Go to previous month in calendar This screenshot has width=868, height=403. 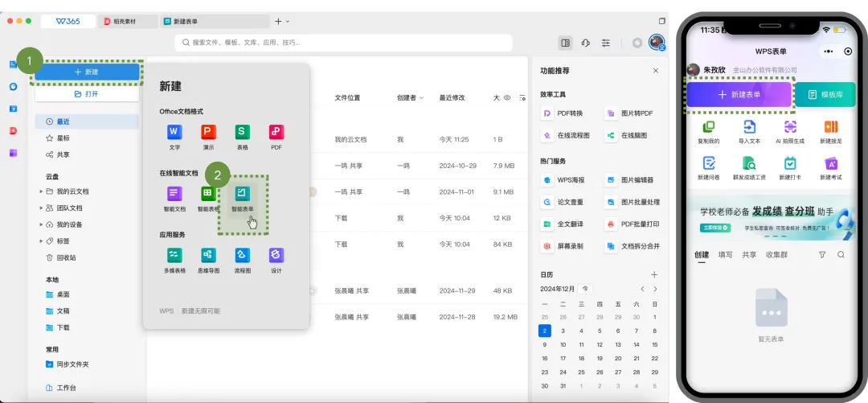pyautogui.click(x=642, y=289)
